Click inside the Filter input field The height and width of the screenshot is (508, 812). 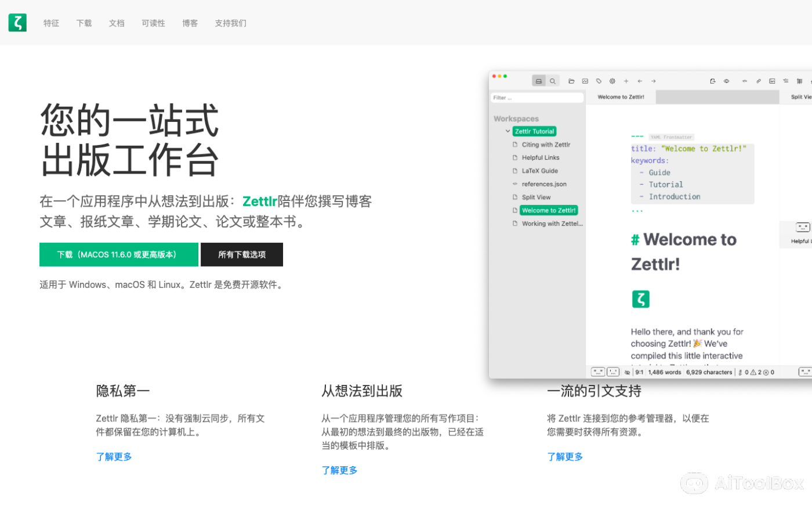click(536, 97)
